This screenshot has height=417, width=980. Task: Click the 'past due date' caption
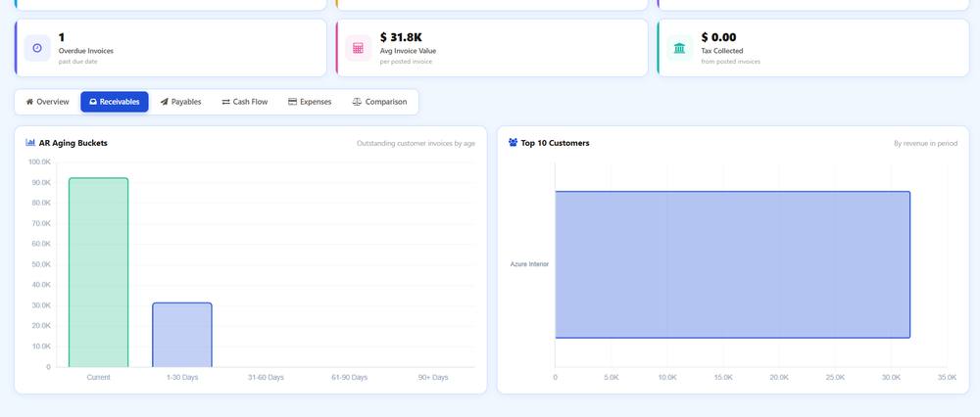(x=78, y=62)
